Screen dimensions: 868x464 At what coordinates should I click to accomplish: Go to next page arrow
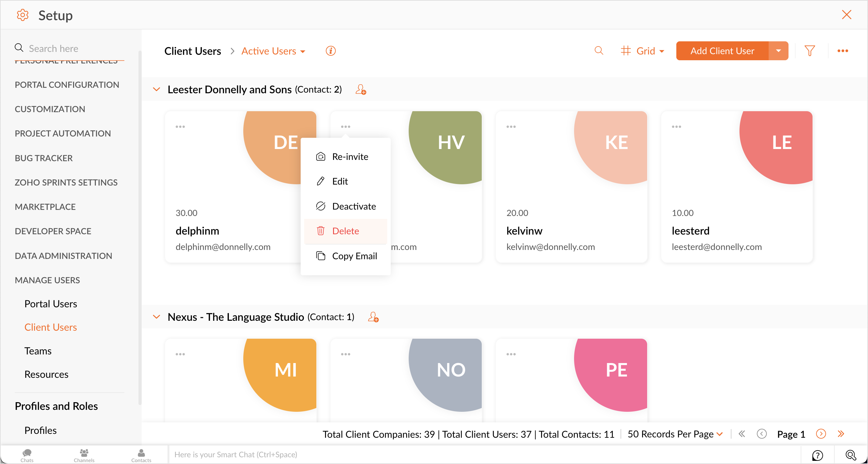click(821, 434)
